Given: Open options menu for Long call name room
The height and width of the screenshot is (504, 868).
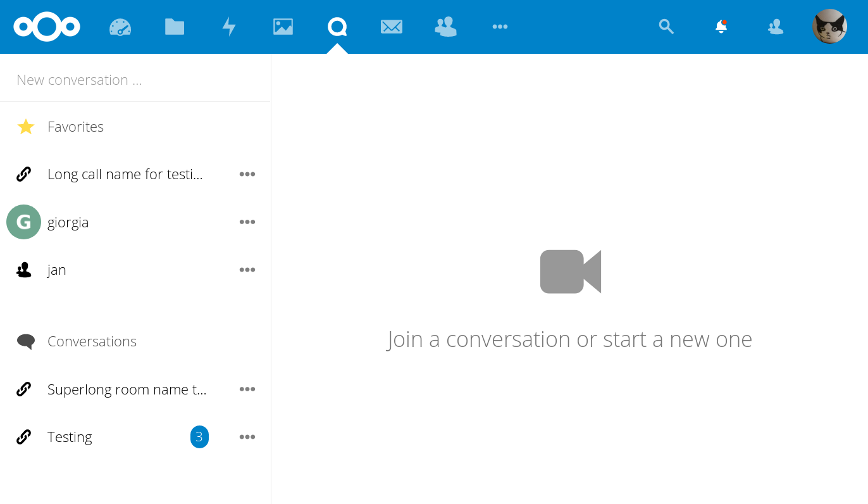Looking at the screenshot, I should point(247,174).
